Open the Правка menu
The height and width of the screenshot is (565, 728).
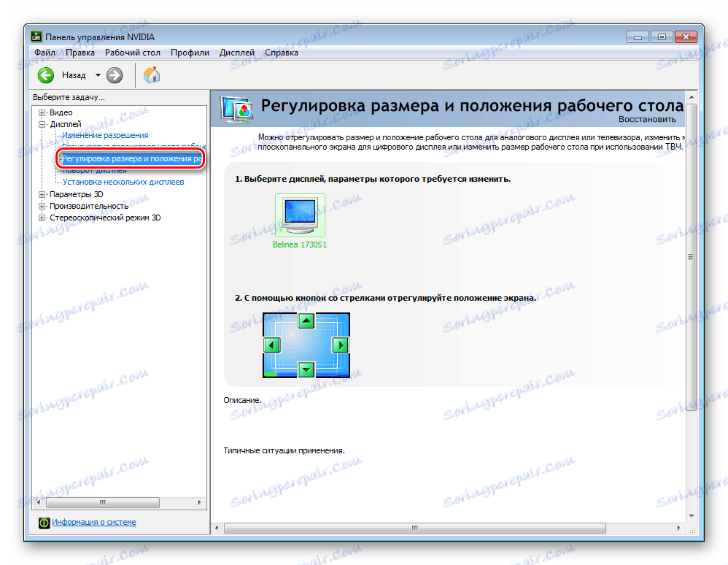point(80,53)
